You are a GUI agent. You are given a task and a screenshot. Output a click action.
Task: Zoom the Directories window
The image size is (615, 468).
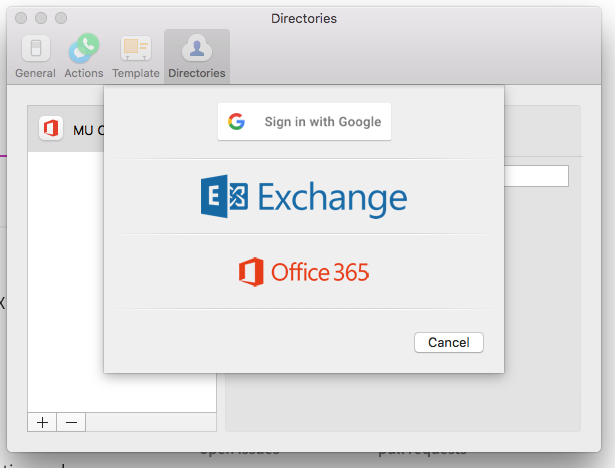pos(61,18)
